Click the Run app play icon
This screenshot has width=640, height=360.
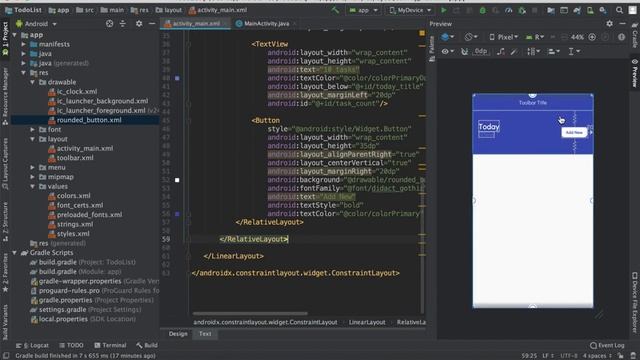coord(444,10)
